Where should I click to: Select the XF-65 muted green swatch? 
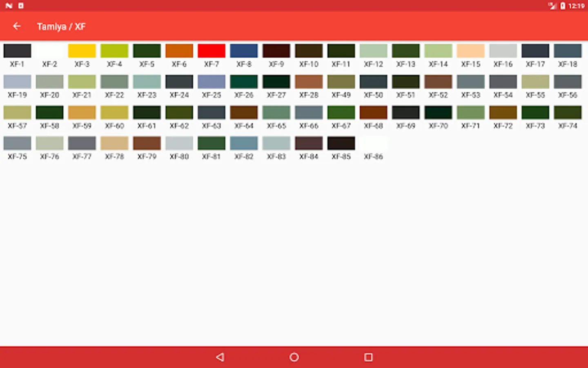tap(276, 112)
